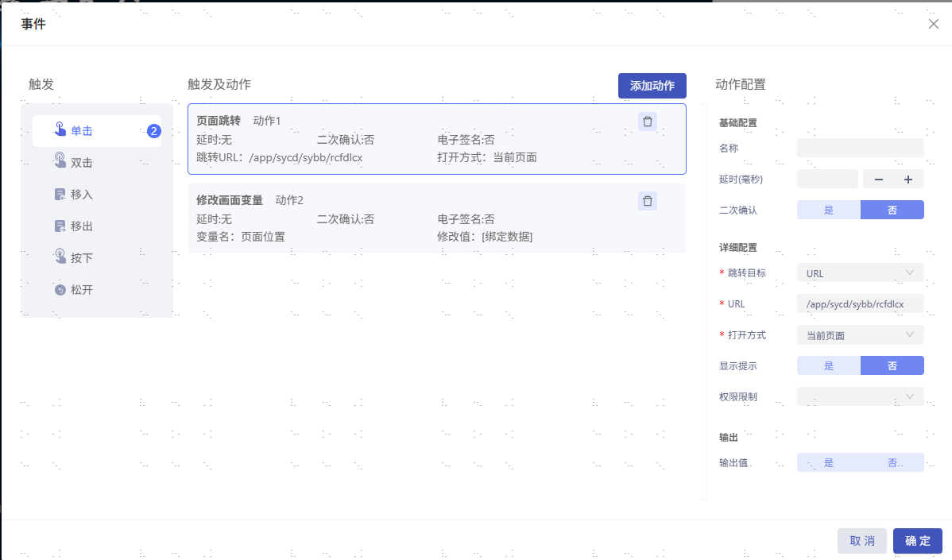Select the 松开 trigger label

(81, 290)
